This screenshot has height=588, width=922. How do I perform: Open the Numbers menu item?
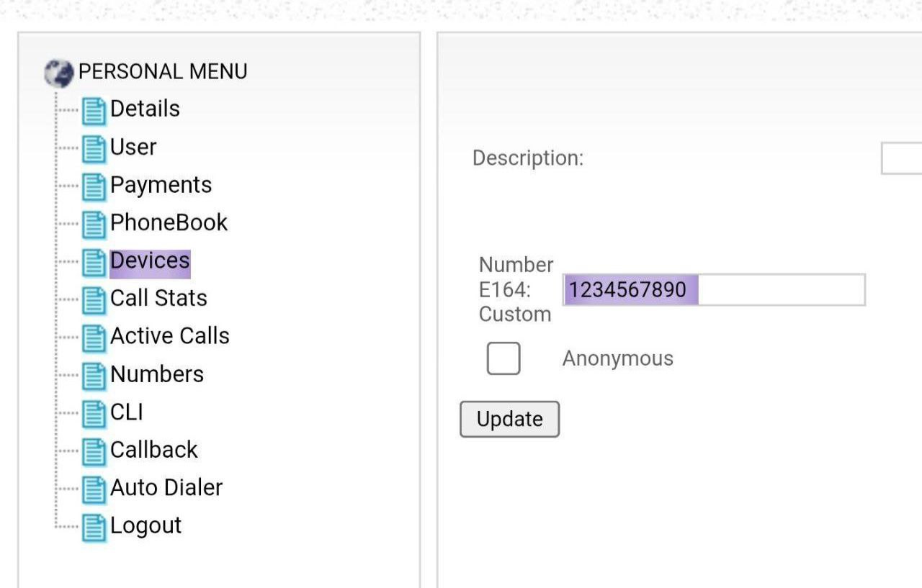point(156,374)
